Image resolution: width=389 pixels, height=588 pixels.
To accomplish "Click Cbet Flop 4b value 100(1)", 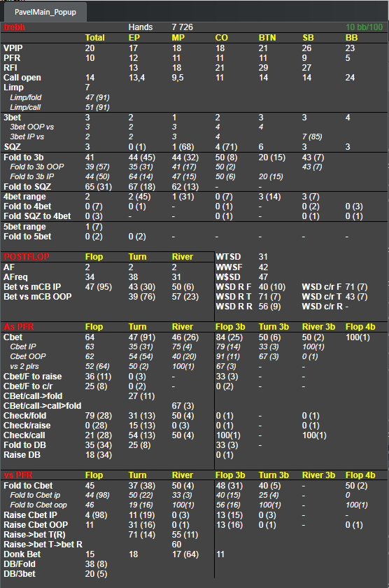I will tap(358, 337).
